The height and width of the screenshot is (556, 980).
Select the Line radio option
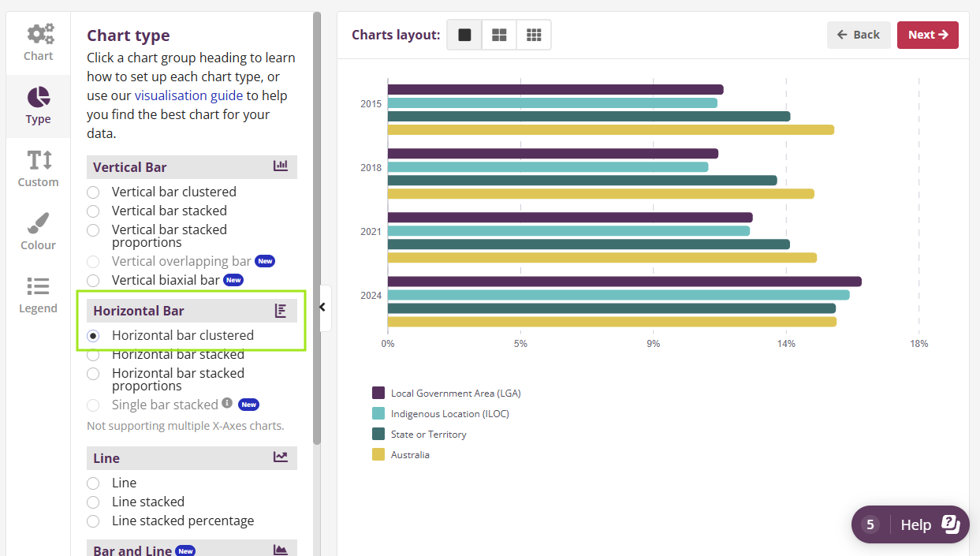click(x=93, y=483)
